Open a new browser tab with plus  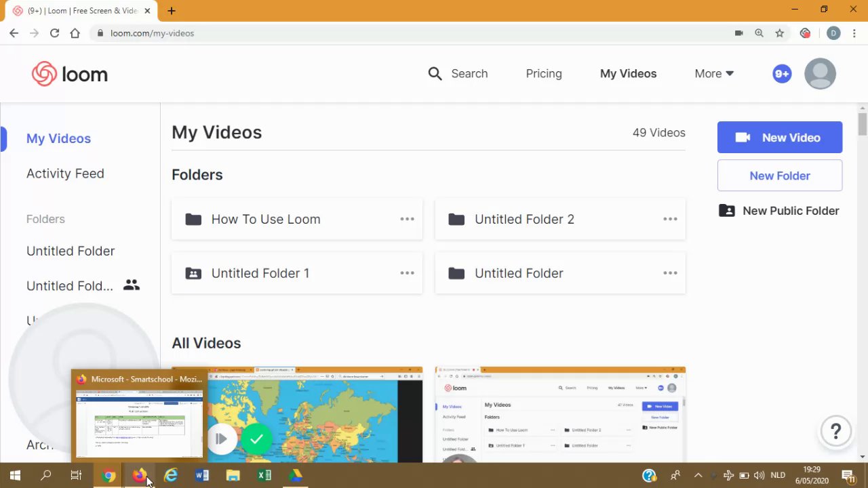[172, 11]
